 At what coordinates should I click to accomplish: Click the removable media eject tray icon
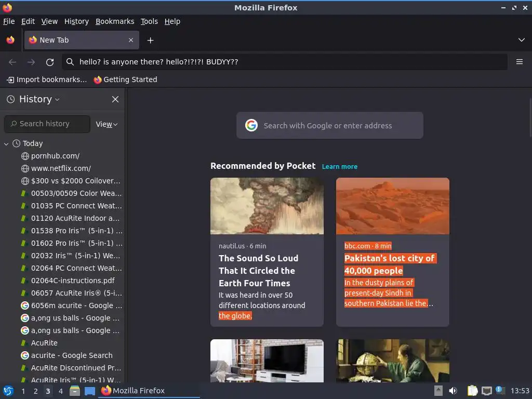click(438, 391)
